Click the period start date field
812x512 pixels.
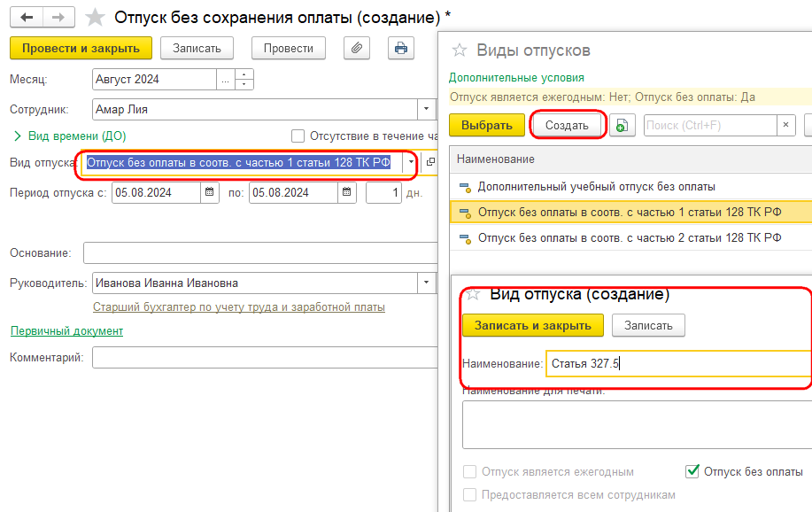[157, 192]
